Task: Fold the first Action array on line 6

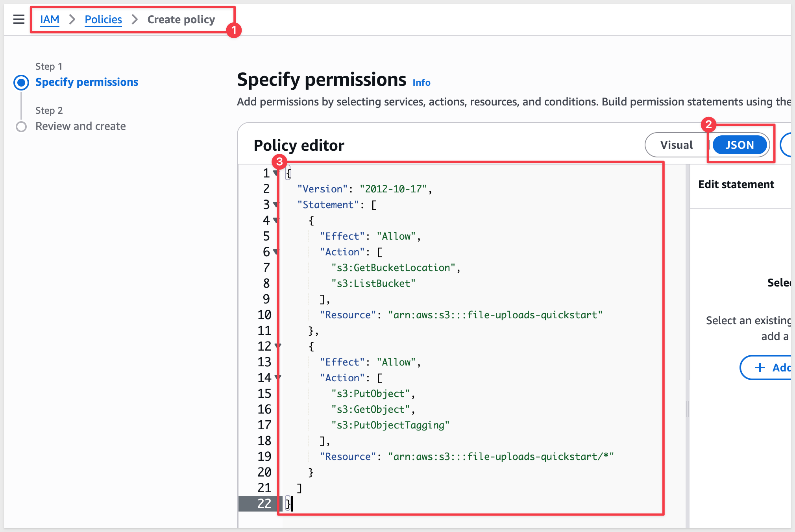Action: point(275,252)
